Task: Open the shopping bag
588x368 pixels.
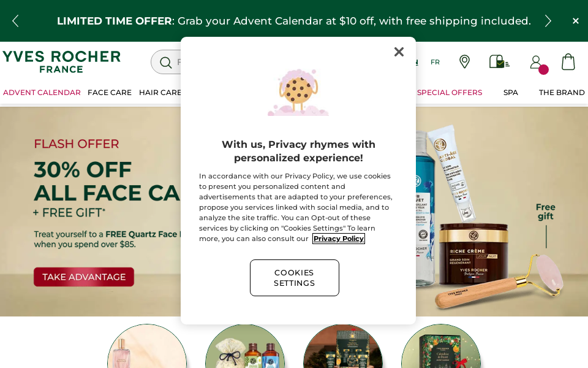Action: [568, 62]
